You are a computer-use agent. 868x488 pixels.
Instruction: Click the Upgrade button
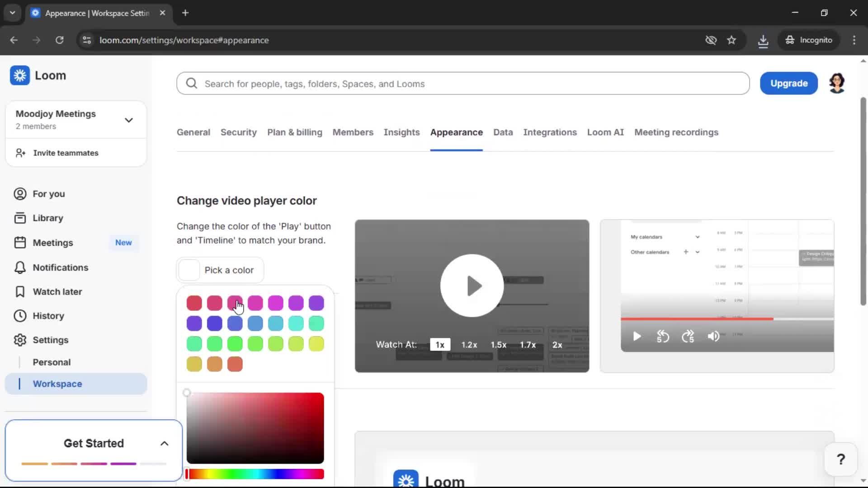click(x=788, y=83)
